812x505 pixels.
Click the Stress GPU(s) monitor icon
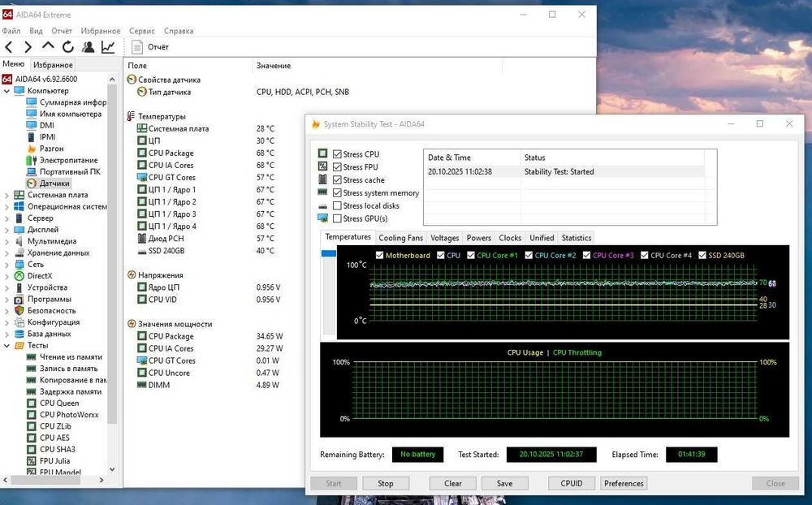[x=322, y=218]
